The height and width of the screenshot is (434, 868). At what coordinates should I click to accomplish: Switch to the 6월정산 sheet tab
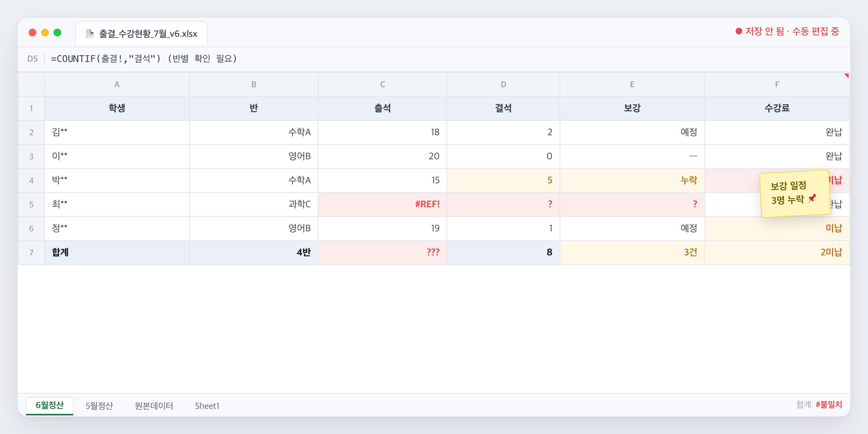pos(50,405)
